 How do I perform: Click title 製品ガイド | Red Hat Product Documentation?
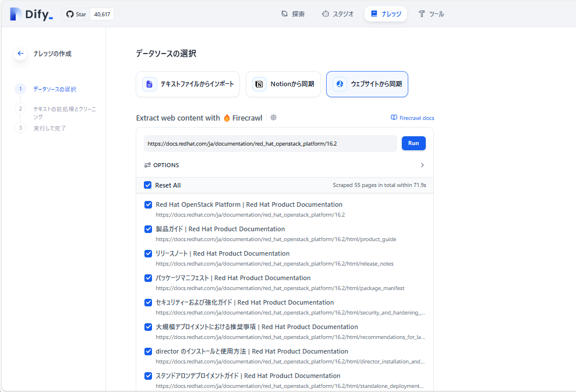click(220, 229)
